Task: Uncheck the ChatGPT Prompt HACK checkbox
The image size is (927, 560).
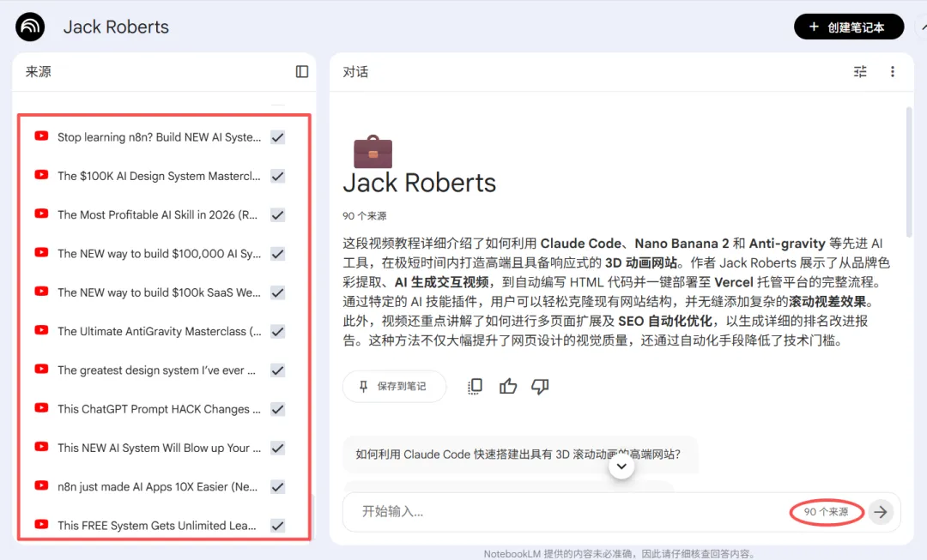Action: coord(278,409)
